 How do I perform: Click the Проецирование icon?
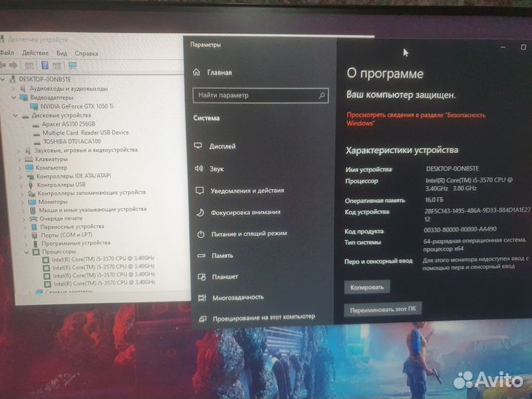[x=202, y=318]
